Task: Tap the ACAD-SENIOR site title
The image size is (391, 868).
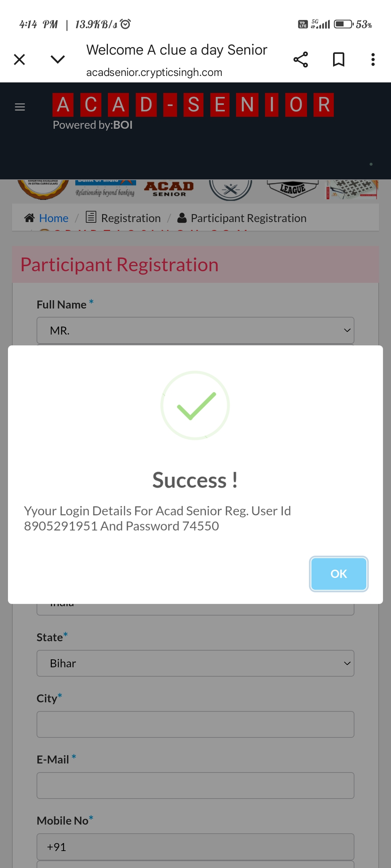Action: click(193, 105)
